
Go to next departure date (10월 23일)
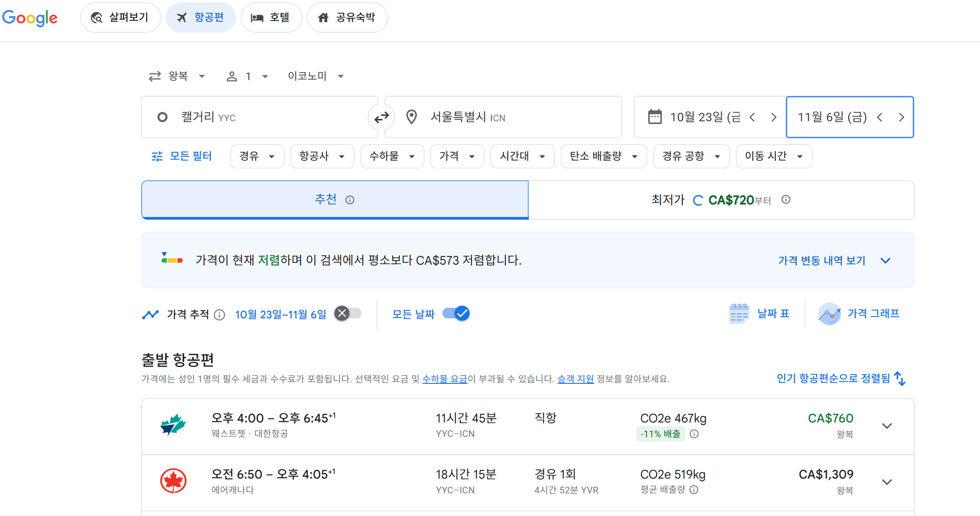click(773, 117)
